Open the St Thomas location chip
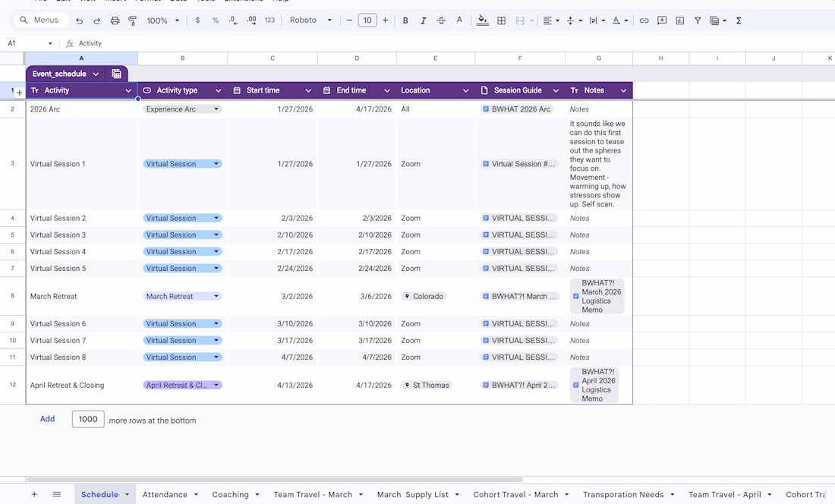 (427, 386)
